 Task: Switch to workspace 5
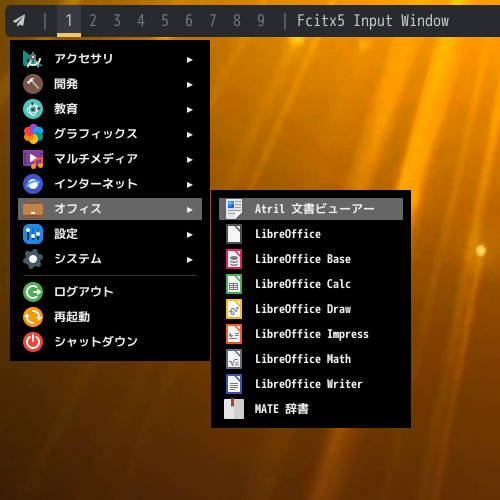coord(165,21)
